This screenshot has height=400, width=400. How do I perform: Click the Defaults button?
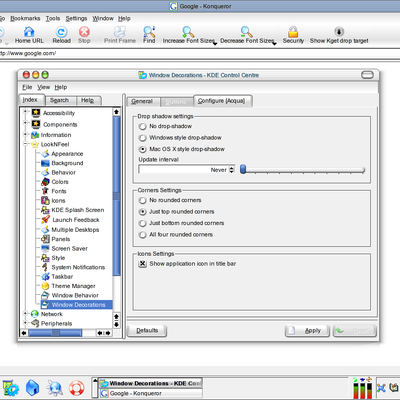147,331
